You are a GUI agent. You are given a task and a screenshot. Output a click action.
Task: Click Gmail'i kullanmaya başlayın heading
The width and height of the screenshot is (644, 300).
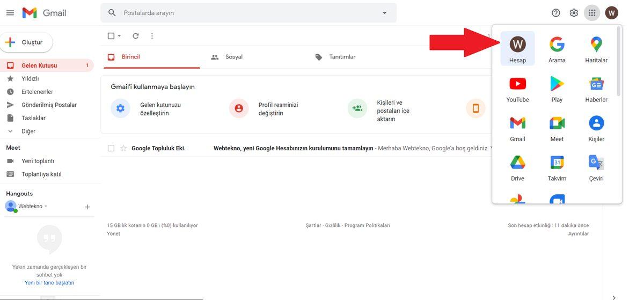[152, 87]
